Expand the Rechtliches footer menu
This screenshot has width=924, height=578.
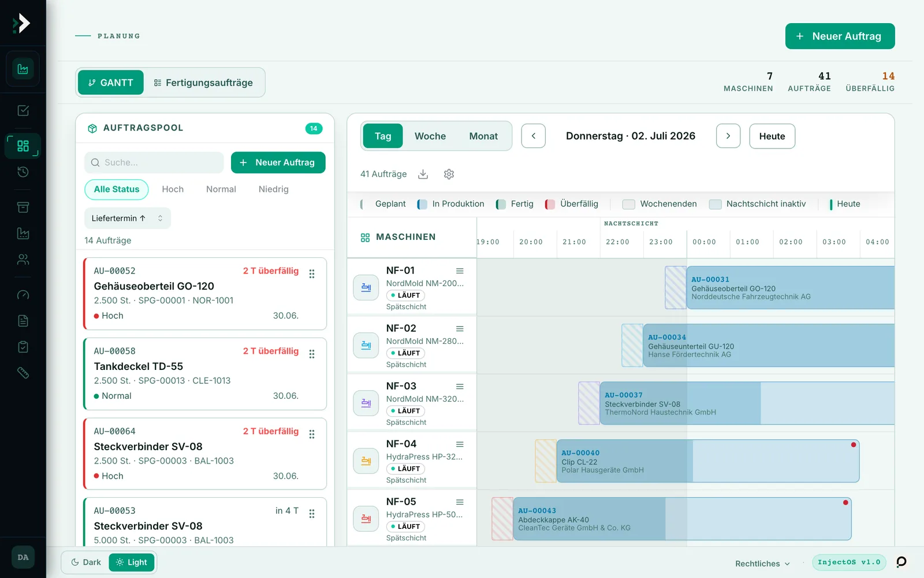click(x=762, y=564)
